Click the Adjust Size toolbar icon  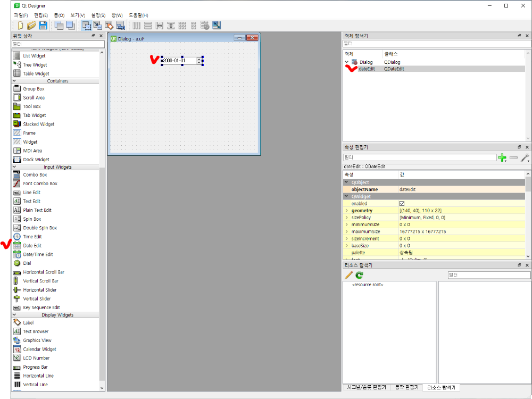[x=217, y=26]
